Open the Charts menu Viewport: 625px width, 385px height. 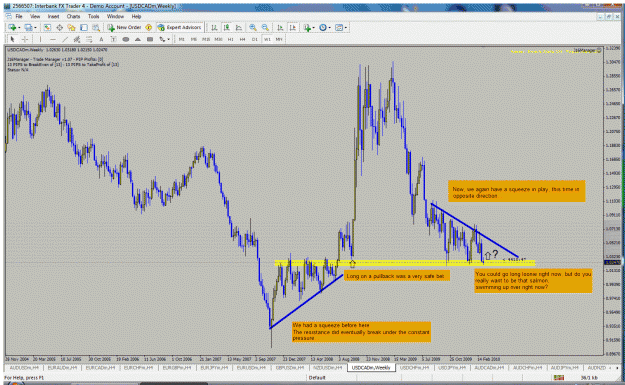(73, 16)
